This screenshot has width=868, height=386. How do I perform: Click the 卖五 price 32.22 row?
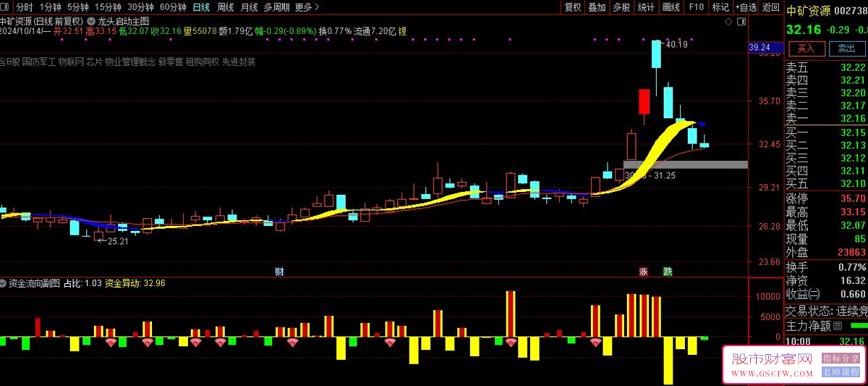(x=826, y=67)
